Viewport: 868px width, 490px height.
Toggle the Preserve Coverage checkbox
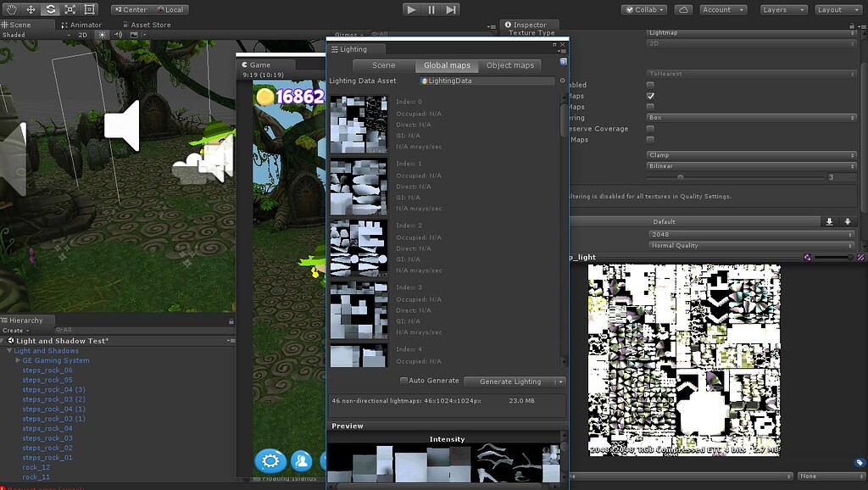[649, 129]
